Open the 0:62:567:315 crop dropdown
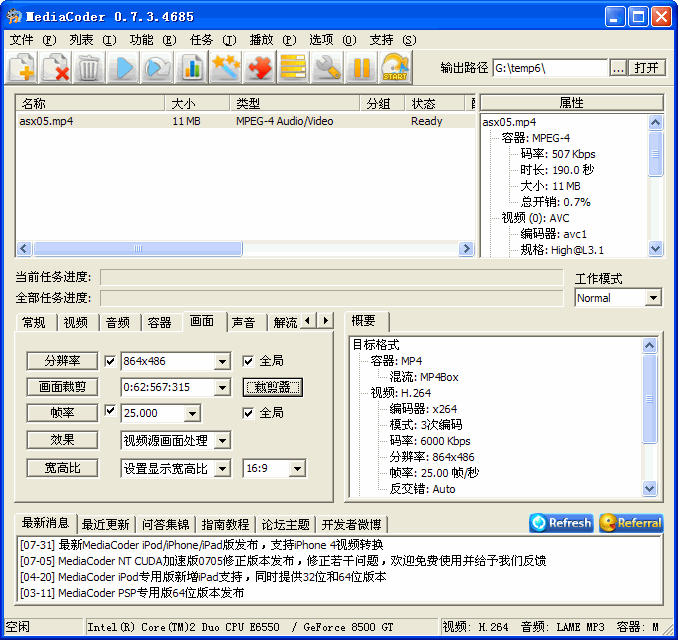This screenshot has height=640, width=678. click(x=222, y=387)
